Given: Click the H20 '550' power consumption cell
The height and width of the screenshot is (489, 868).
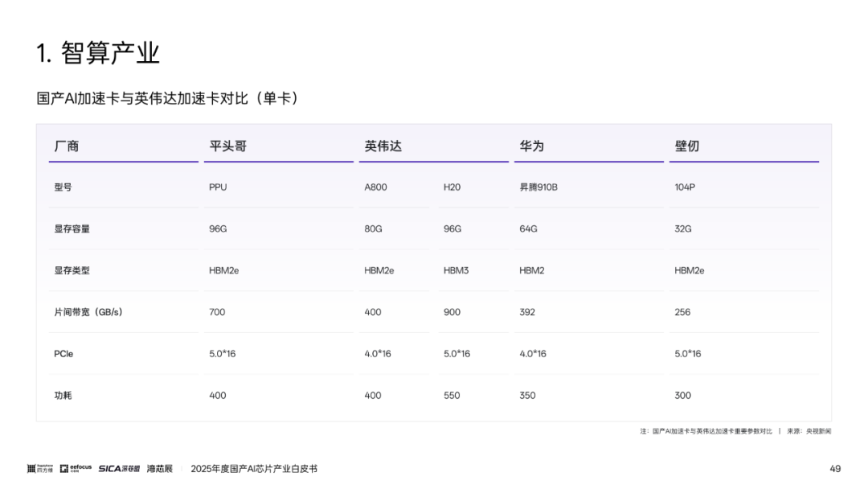Looking at the screenshot, I should [x=452, y=396].
